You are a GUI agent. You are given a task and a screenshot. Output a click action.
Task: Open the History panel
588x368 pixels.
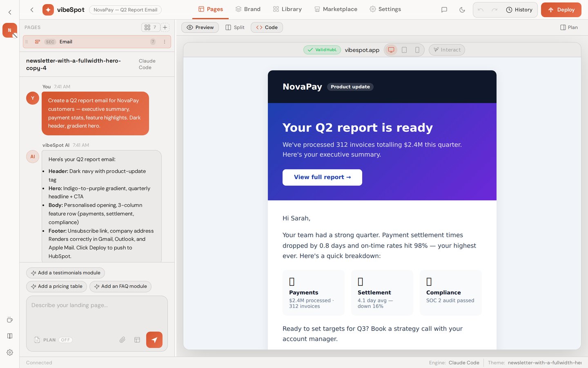click(519, 10)
